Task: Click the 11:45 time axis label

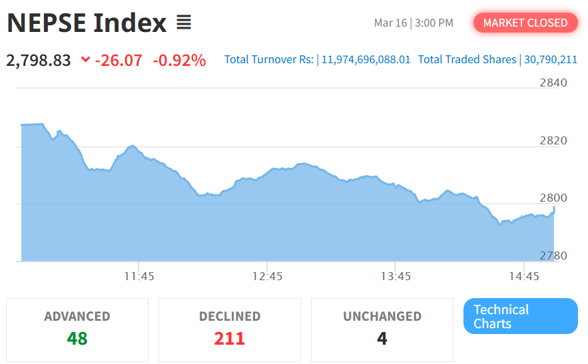Action: click(139, 276)
